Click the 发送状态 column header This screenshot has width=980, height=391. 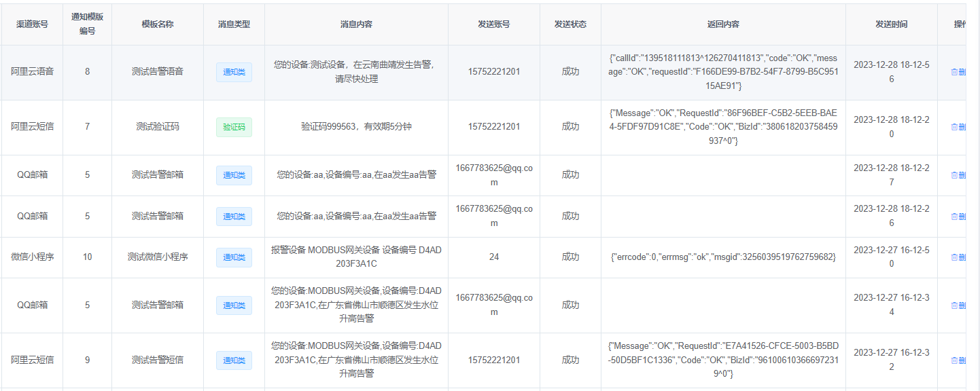click(570, 24)
